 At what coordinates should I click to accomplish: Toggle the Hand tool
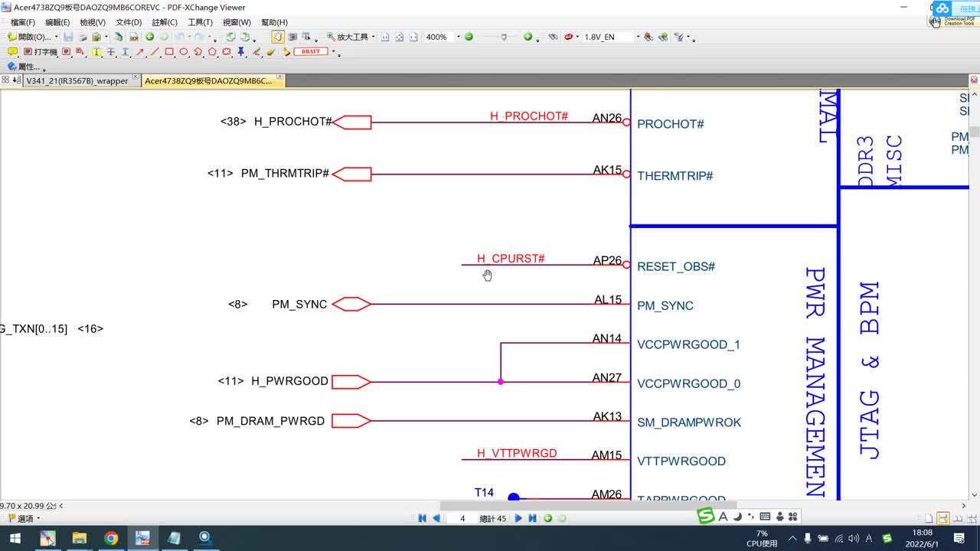278,37
